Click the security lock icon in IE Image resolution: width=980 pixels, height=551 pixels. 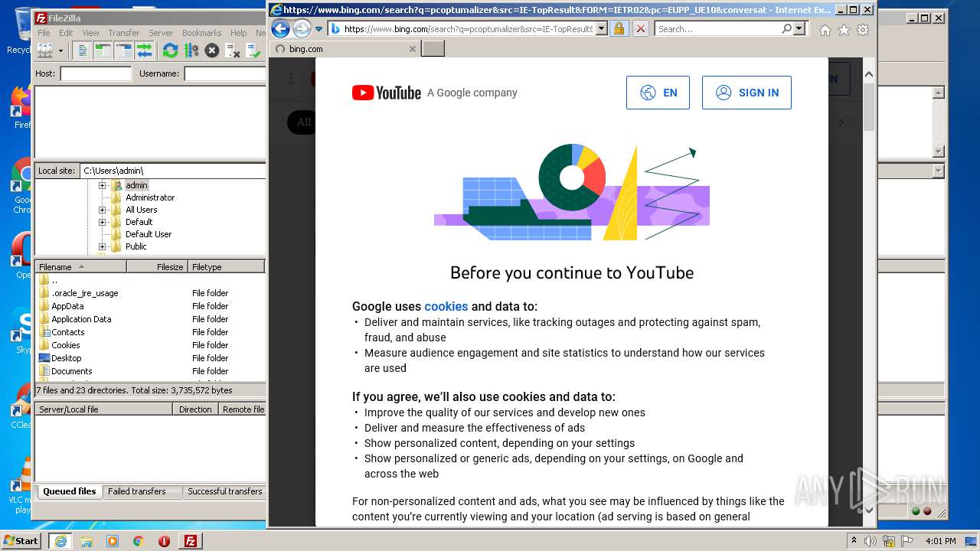(x=619, y=28)
